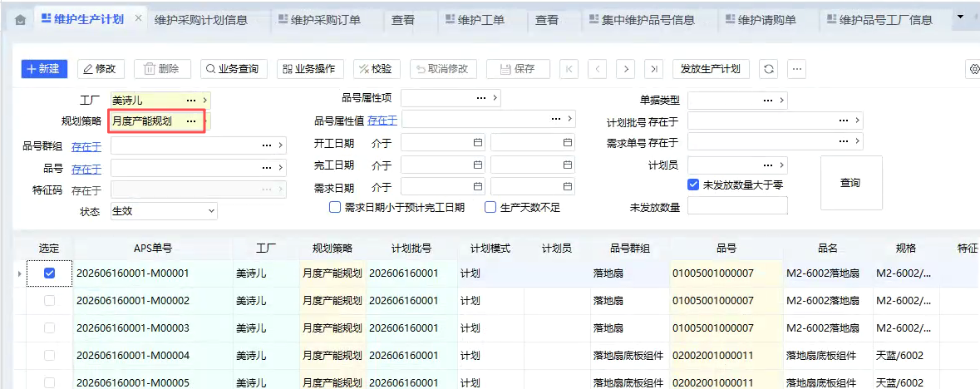This screenshot has height=389, width=980.
Task: Enable the 需求日期小于预计完工日期 checkbox
Action: point(334,208)
